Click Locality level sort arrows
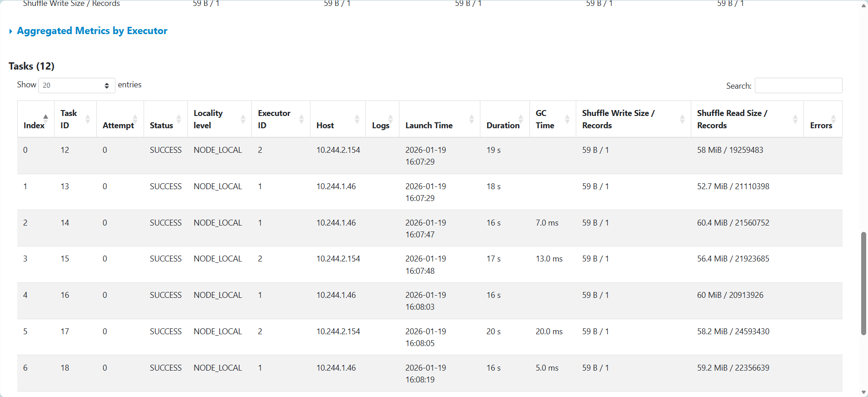Viewport: 868px width, 397px height. click(x=243, y=119)
